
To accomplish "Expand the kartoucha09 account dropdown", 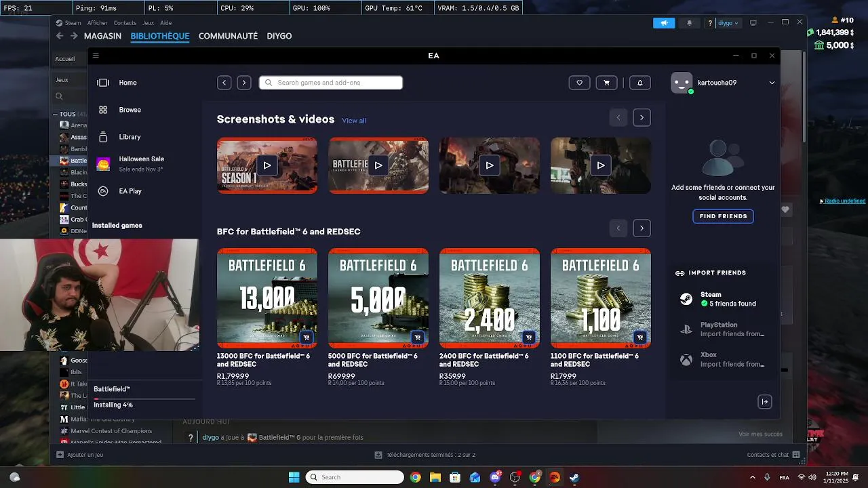I will pyautogui.click(x=772, y=83).
